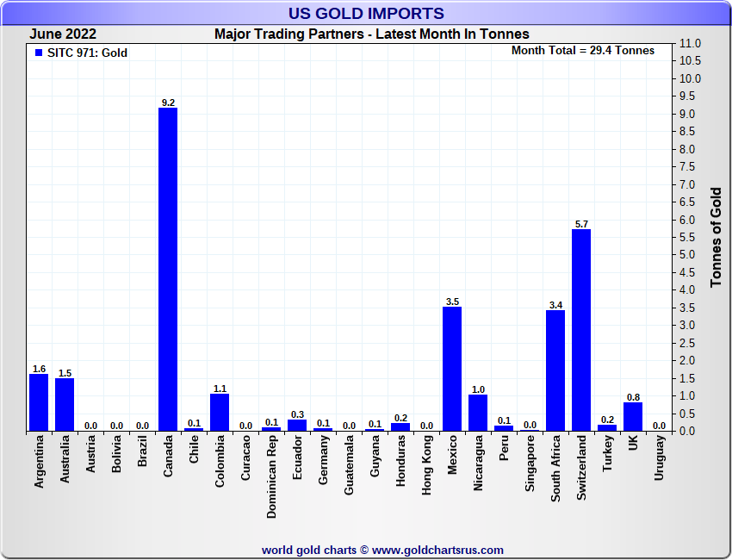This screenshot has width=732, height=560.
Task: Click the Tonnes of Gold axis title
Action: [x=716, y=237]
